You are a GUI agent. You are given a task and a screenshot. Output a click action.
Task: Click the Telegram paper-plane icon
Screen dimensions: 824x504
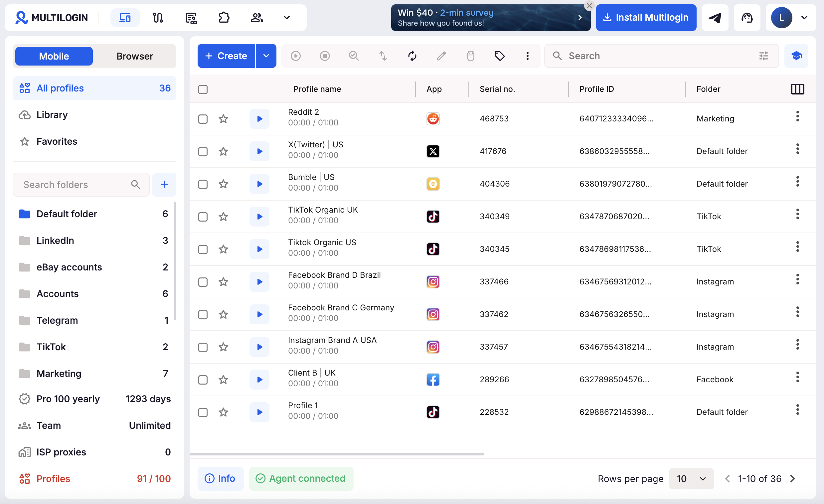click(x=715, y=17)
